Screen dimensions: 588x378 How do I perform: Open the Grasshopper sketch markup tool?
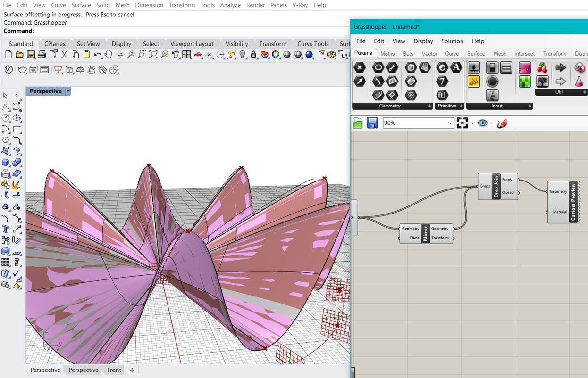[502, 123]
